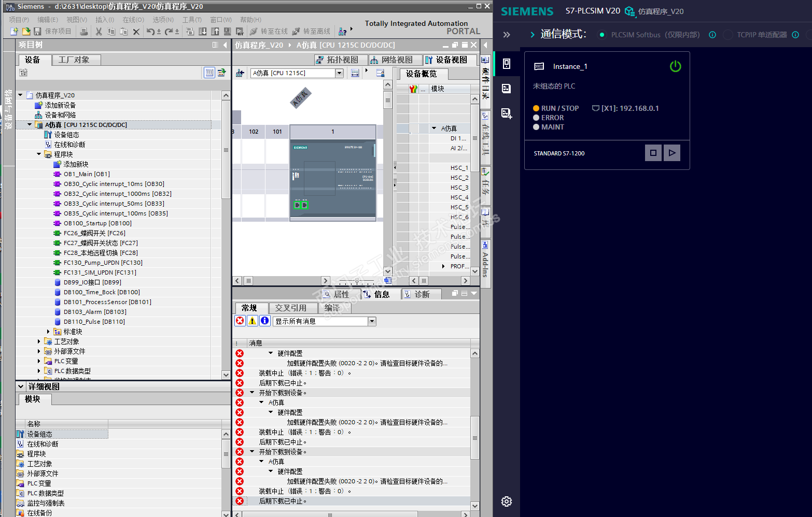
Task: Click the toolbar Help icon
Action: coord(342,32)
